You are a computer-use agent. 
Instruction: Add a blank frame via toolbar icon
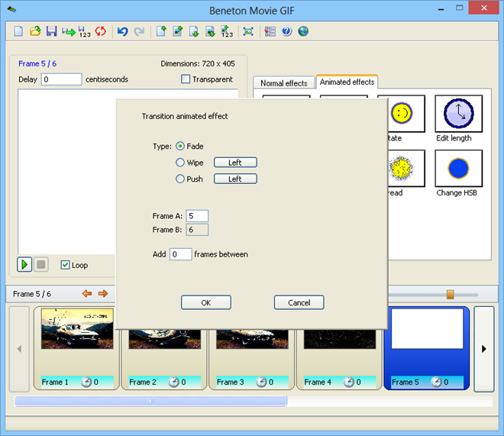(161, 31)
